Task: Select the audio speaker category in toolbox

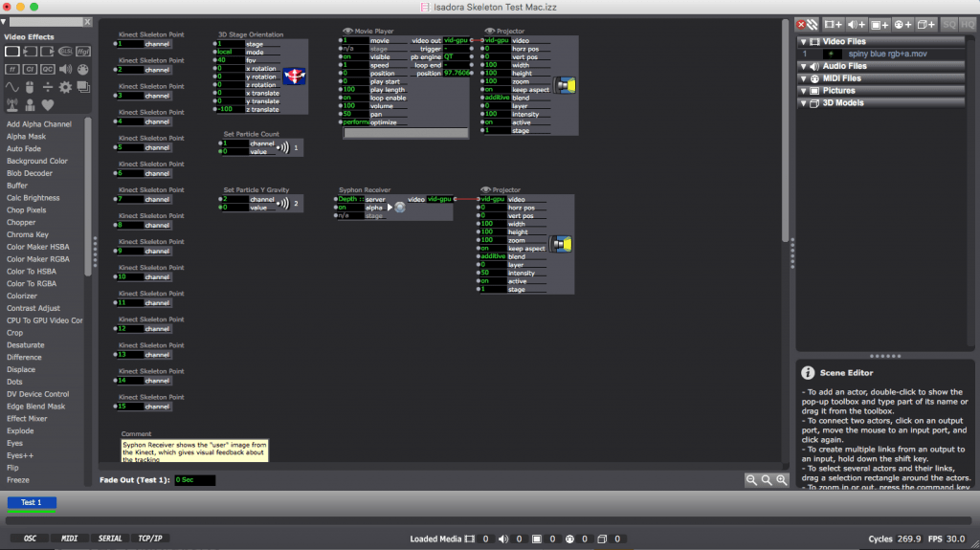Action: tap(65, 70)
